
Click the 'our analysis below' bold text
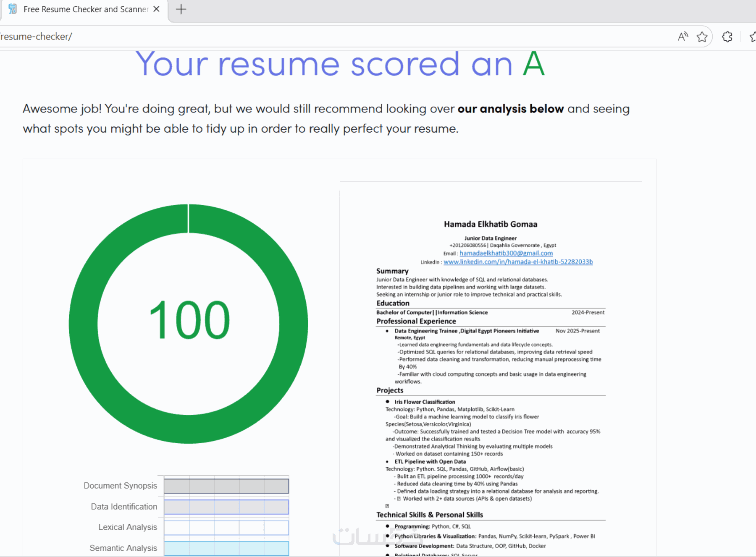click(x=510, y=109)
